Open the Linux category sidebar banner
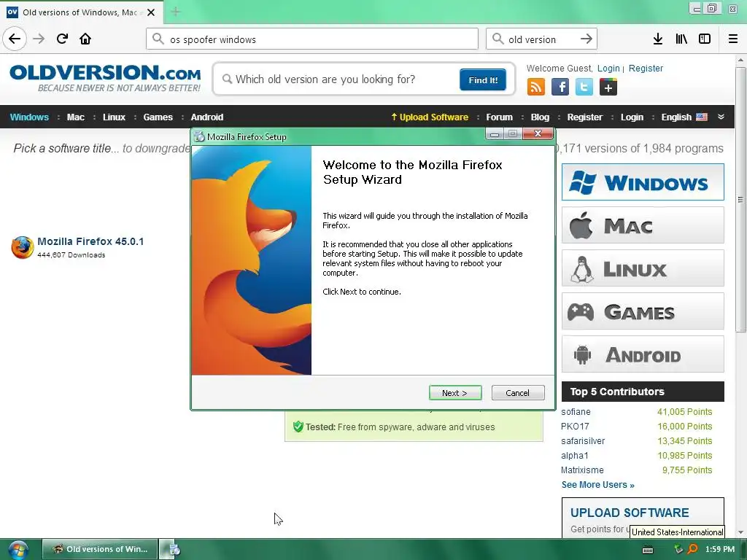 [x=643, y=268]
